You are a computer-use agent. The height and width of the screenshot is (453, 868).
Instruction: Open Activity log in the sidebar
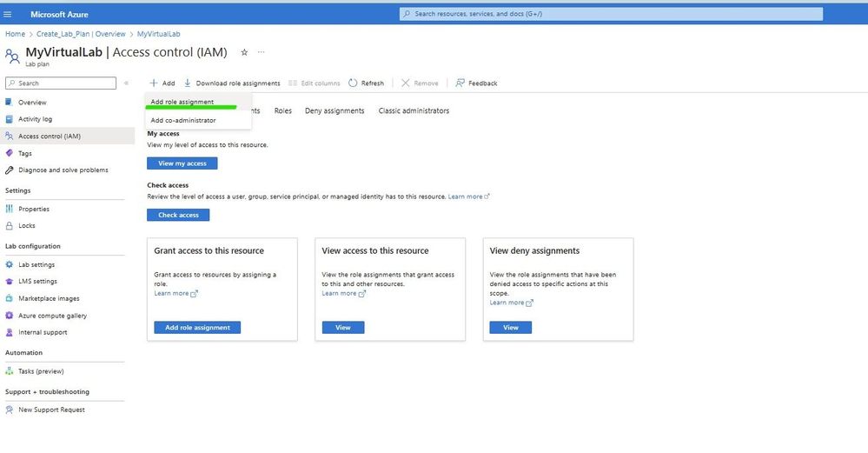tap(35, 119)
